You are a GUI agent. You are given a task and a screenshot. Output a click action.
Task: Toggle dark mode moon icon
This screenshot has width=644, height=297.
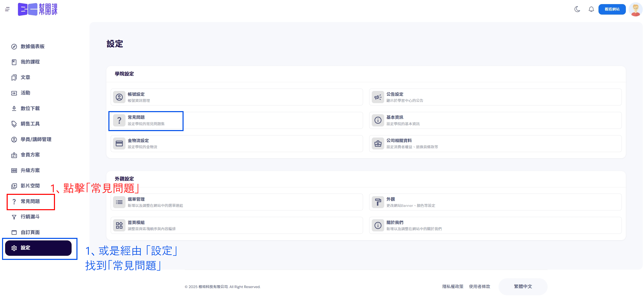[577, 9]
